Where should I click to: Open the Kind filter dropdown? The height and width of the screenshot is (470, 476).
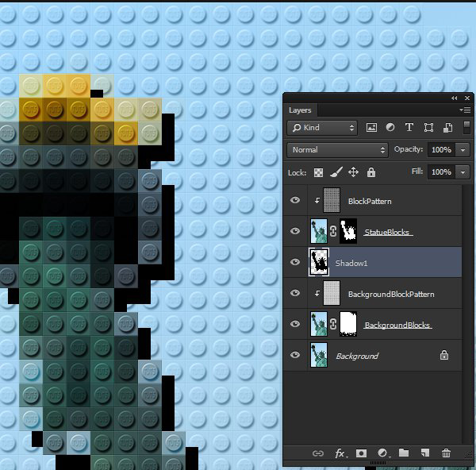(x=322, y=128)
